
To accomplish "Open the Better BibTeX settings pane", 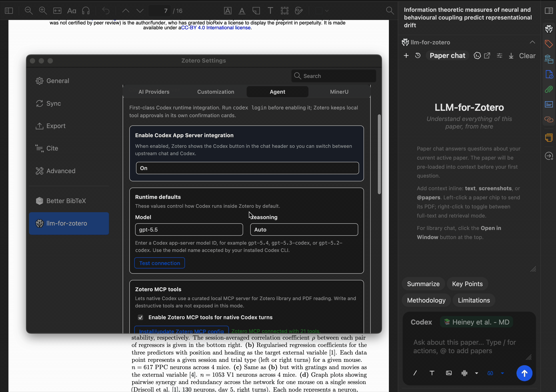I will pyautogui.click(x=69, y=201).
